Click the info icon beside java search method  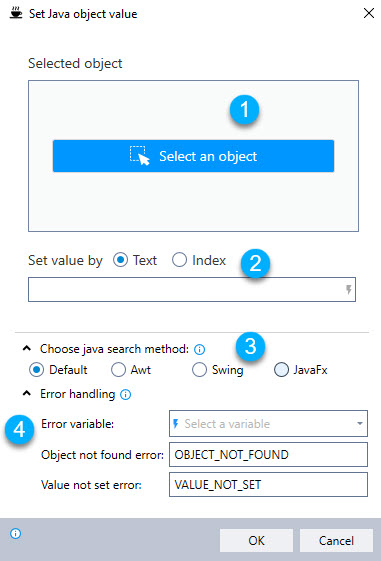pos(199,349)
